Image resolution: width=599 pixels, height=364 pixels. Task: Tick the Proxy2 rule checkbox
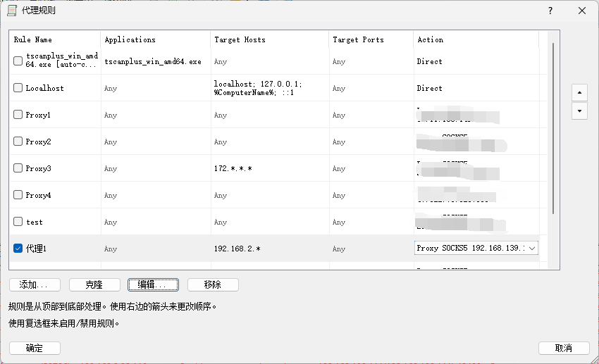(x=18, y=142)
